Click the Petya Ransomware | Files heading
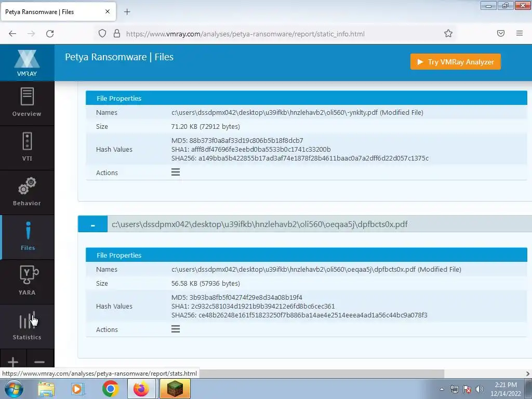Image resolution: width=532 pixels, height=399 pixels. click(x=119, y=57)
